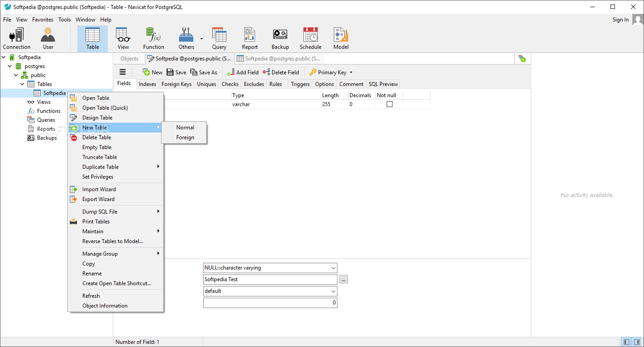Choose Foreign from New Table submenu

[x=184, y=137]
